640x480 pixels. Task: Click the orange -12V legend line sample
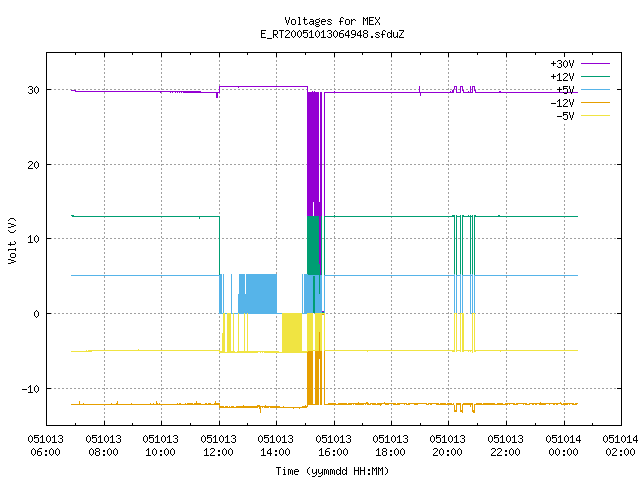(595, 102)
